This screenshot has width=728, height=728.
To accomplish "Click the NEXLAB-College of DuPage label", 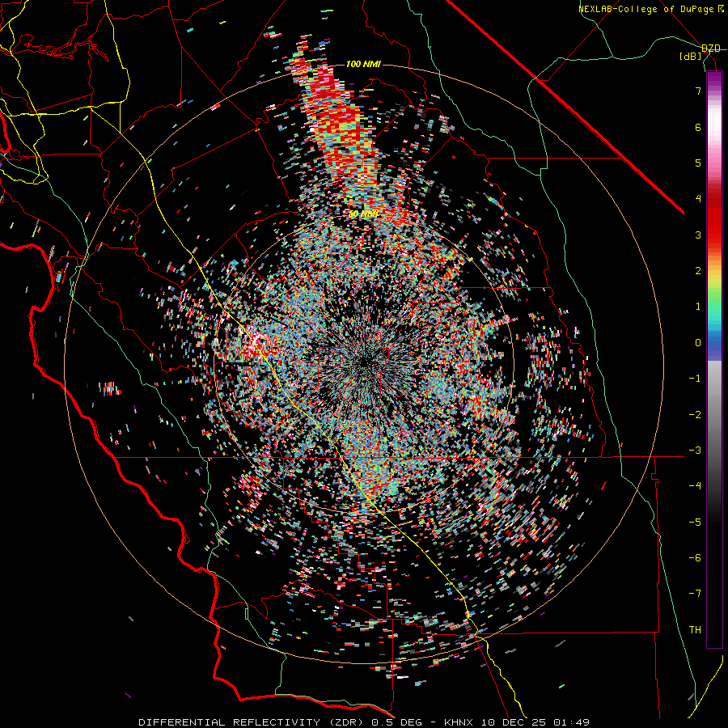I will 645,9.
